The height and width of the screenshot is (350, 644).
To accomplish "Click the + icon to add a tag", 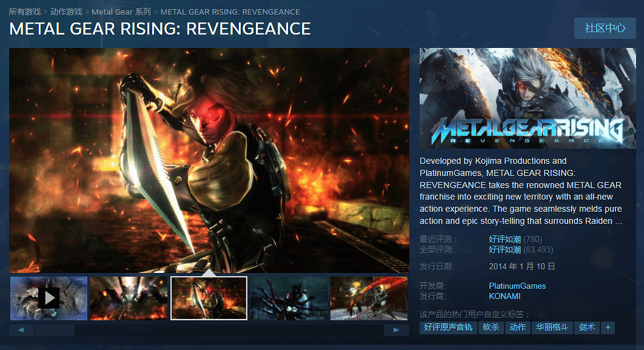I will click(x=608, y=328).
